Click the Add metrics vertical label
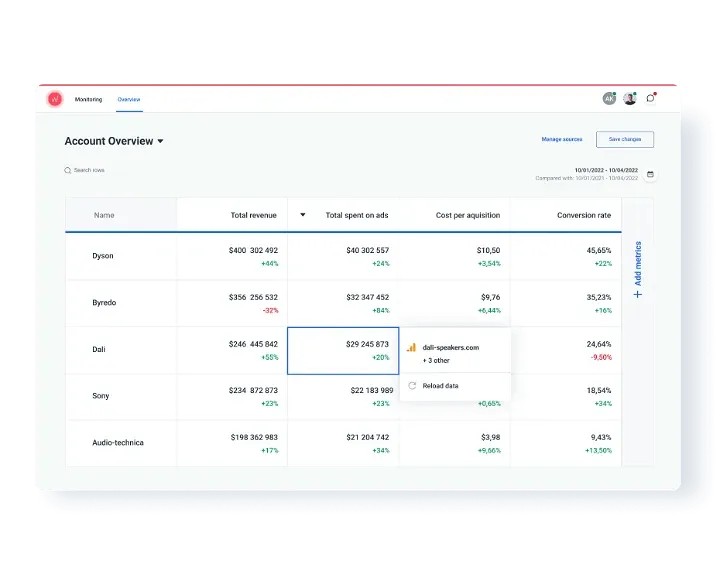 pyautogui.click(x=638, y=264)
